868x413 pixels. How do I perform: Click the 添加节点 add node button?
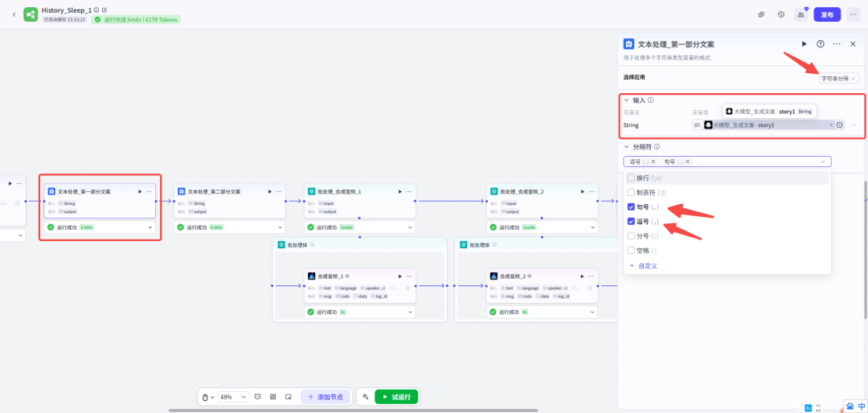point(325,397)
